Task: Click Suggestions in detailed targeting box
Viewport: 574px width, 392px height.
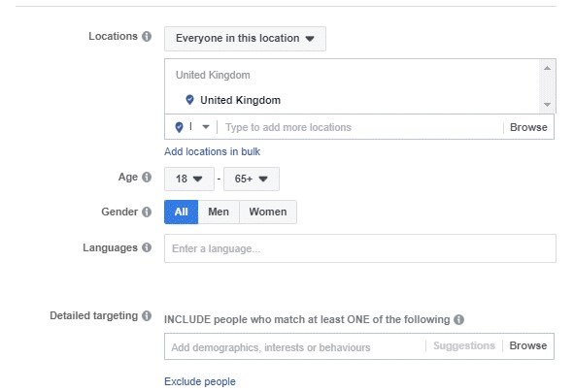Action: pos(464,346)
